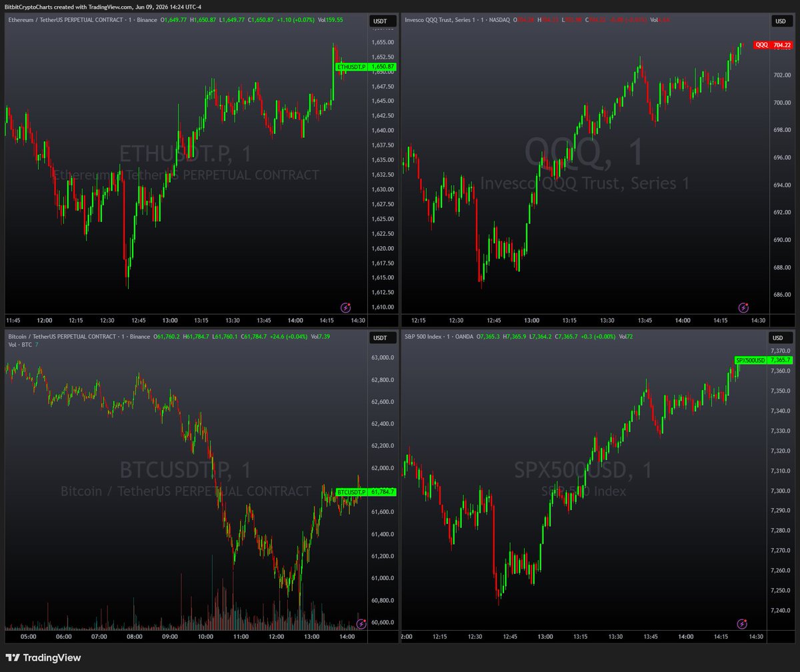
Task: Click the 7,240.0 price axis label
Action: pos(781,611)
